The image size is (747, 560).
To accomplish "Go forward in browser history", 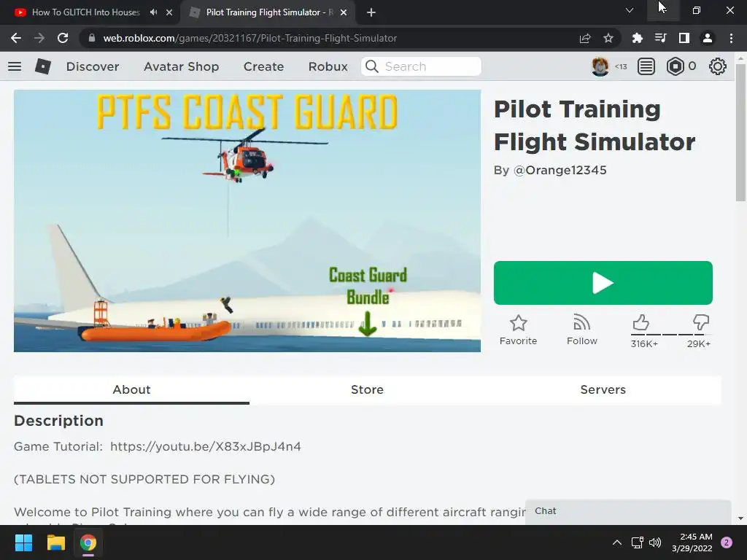I will point(39,38).
